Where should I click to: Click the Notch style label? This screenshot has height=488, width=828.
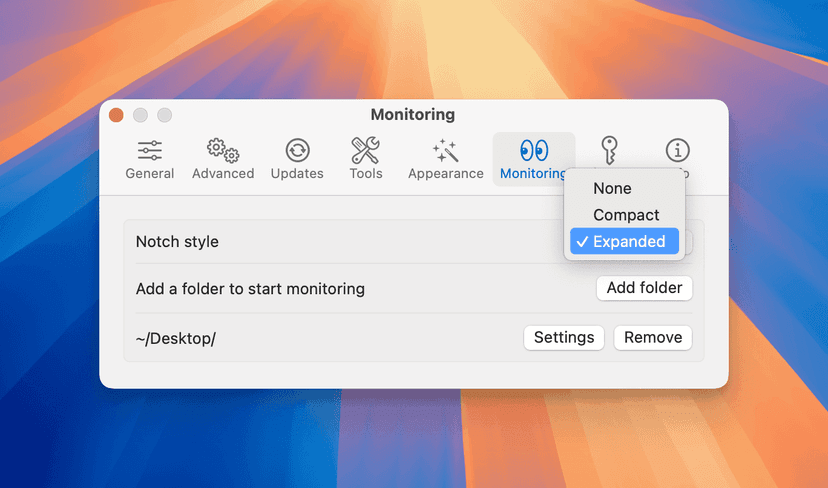tap(177, 242)
